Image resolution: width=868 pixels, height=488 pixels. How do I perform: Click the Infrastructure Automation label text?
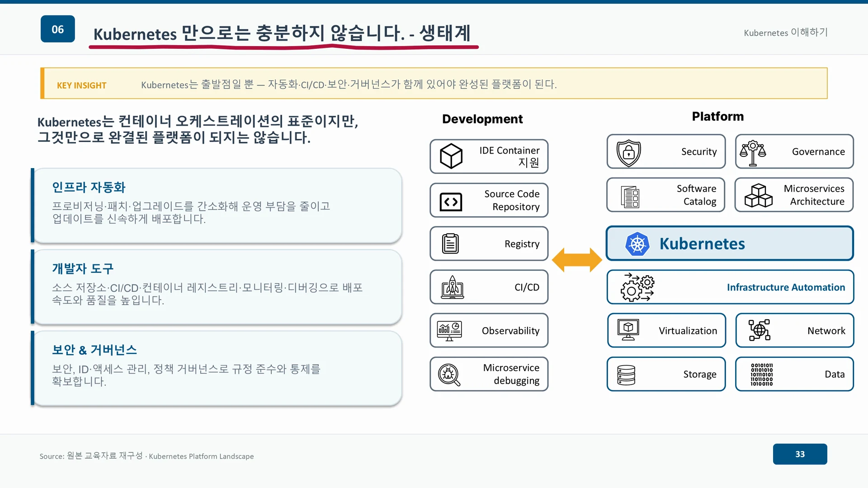(x=786, y=287)
